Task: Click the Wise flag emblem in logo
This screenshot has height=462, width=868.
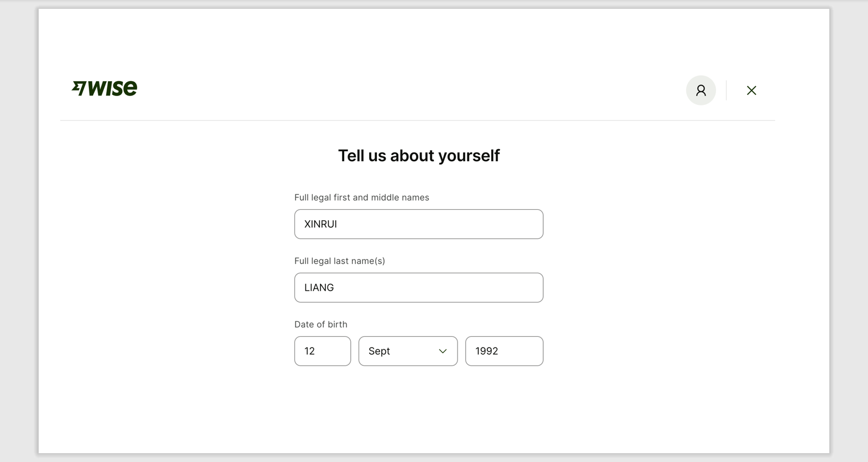Action: [79, 88]
